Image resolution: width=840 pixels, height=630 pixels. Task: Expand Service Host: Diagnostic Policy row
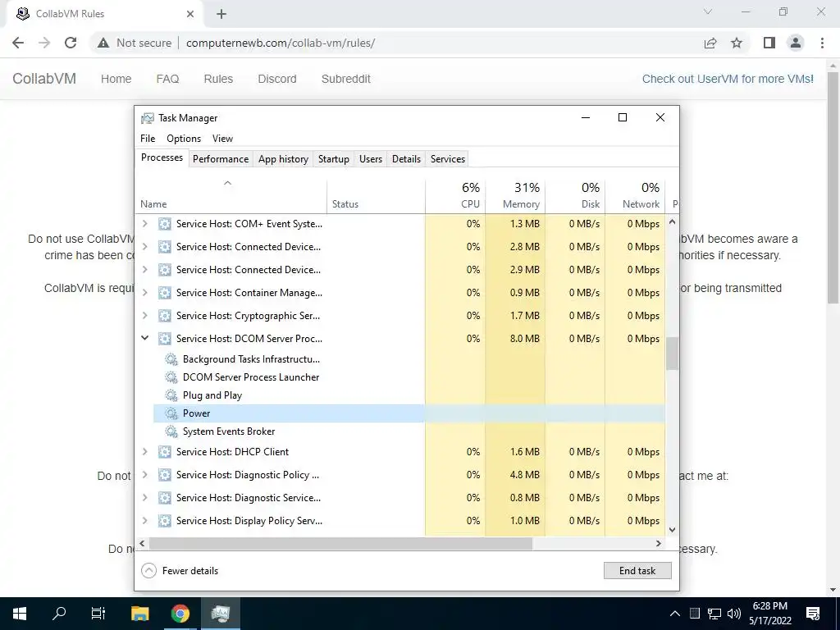(144, 475)
